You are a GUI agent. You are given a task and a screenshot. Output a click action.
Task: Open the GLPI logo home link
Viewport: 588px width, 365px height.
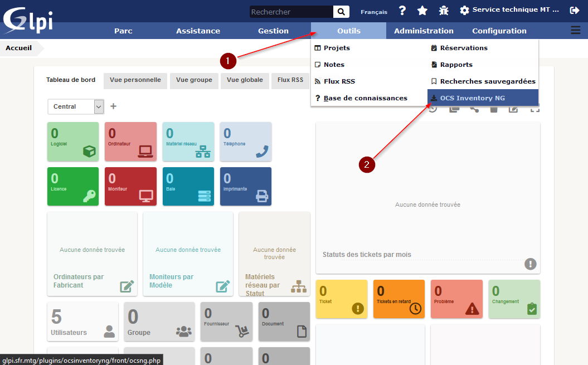28,20
